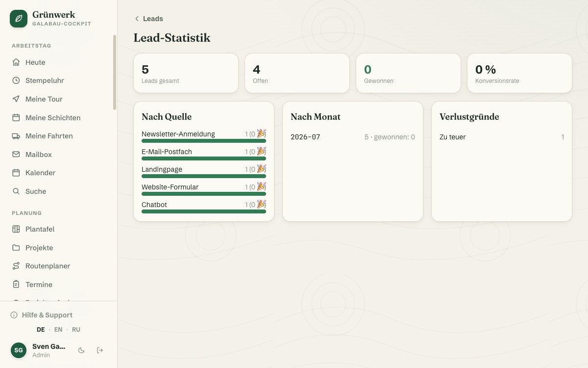The image size is (588, 368).
Task: Go to Meine Tour
Action: click(59, 99)
